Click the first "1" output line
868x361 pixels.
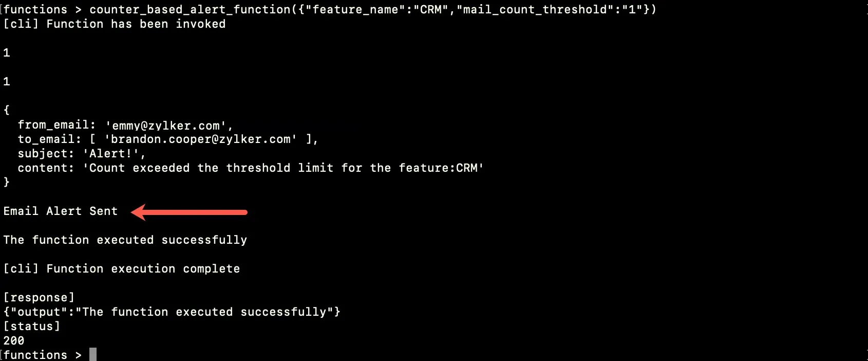pyautogui.click(x=7, y=52)
